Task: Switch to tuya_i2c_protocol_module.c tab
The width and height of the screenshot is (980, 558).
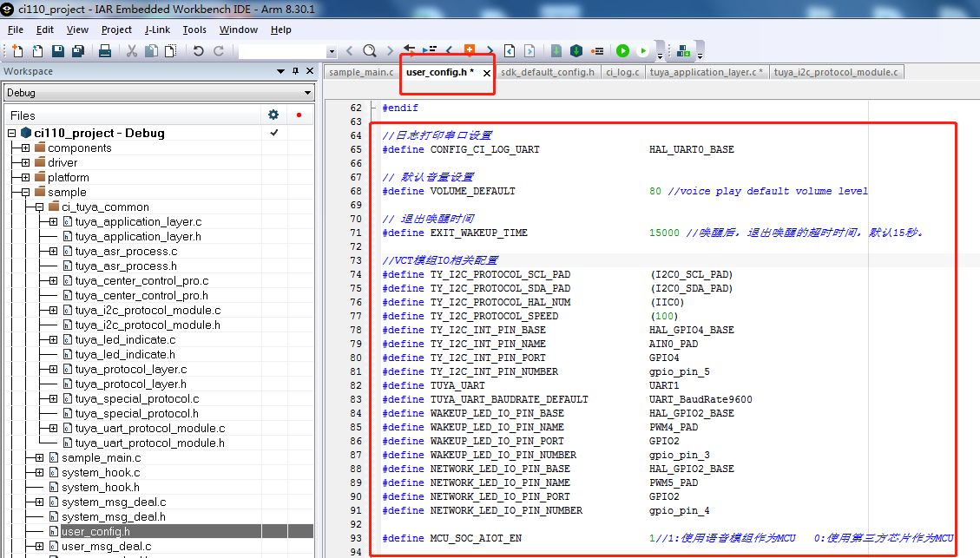Action: coord(836,73)
